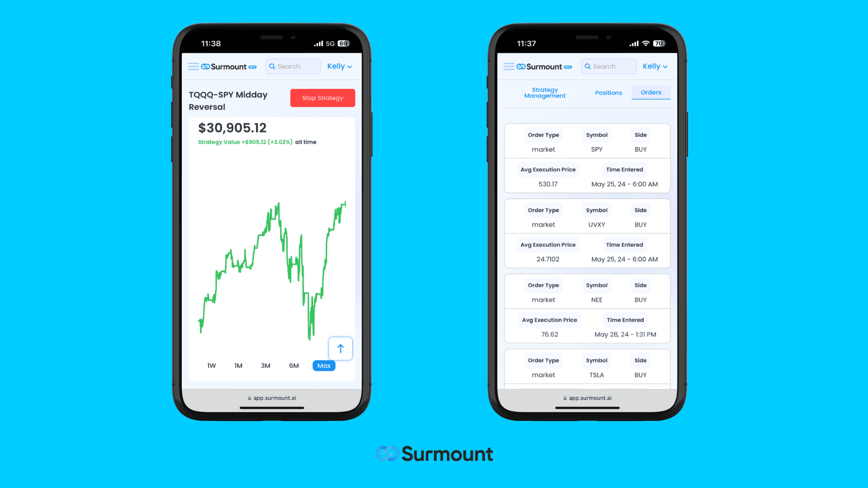
Task: Click the Stop Strategy button
Action: pyautogui.click(x=322, y=98)
